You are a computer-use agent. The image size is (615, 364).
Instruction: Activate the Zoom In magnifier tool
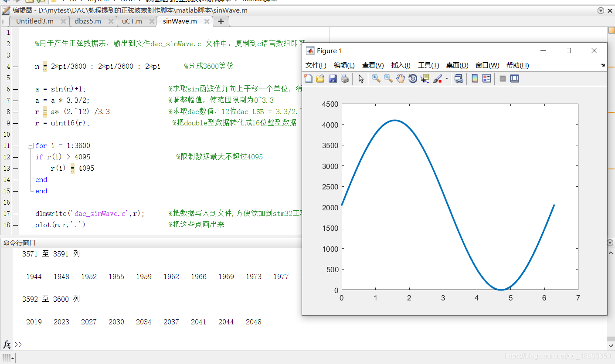(x=376, y=78)
